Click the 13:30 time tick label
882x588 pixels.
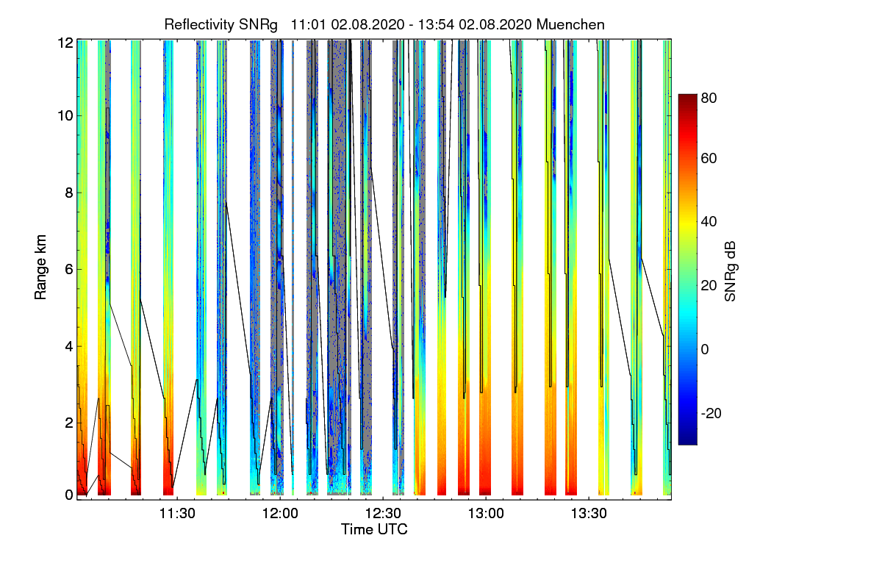click(x=589, y=514)
